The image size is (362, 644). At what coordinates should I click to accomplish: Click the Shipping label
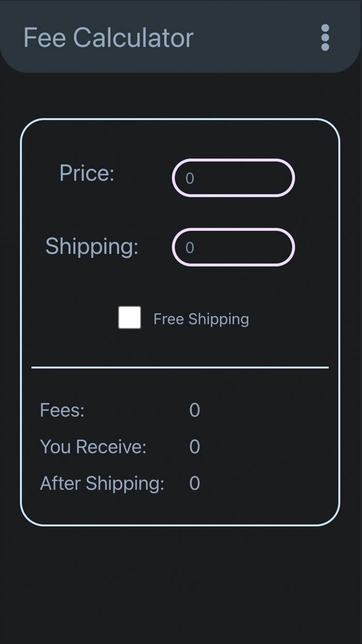point(92,246)
